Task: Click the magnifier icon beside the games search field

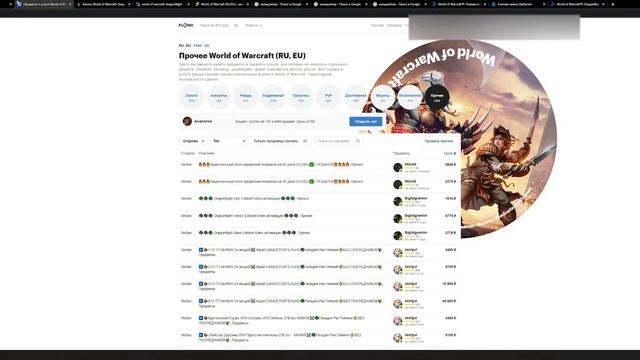Action: 236,26
